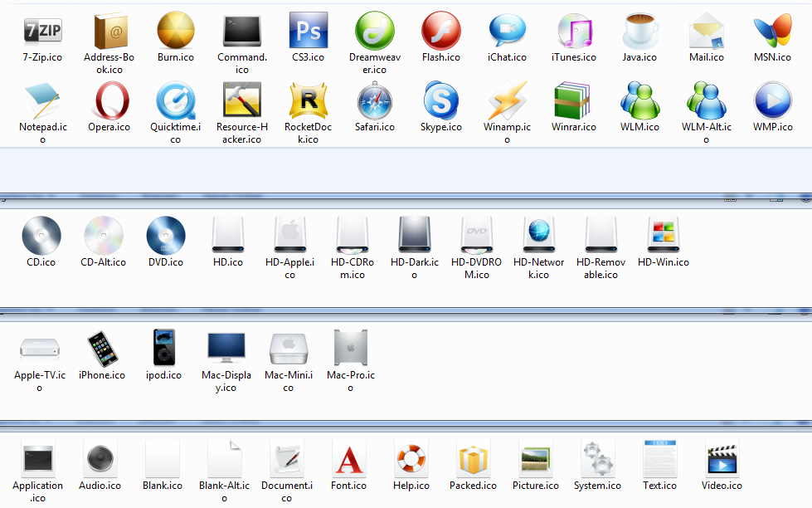Click the HD-Apple.ico drive icon

pos(290,236)
